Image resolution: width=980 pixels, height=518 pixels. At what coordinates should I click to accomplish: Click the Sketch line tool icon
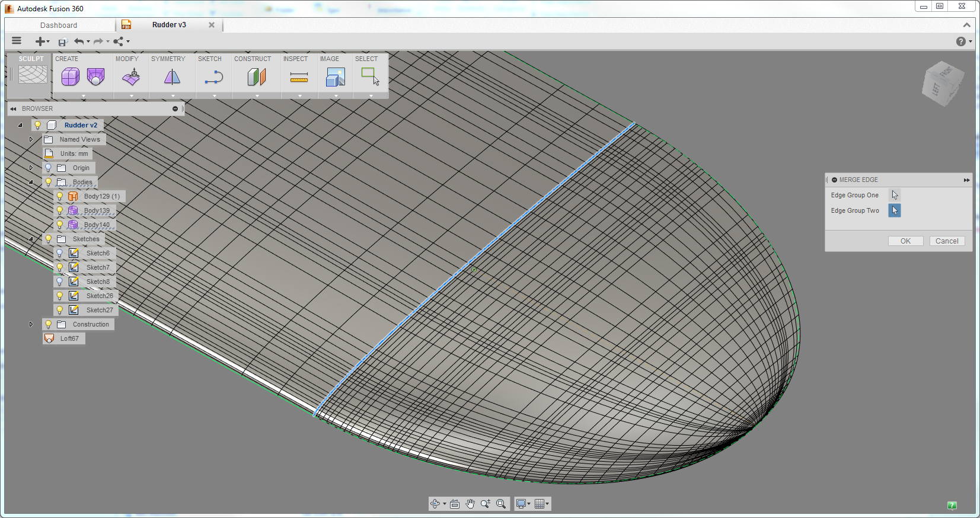pos(213,78)
